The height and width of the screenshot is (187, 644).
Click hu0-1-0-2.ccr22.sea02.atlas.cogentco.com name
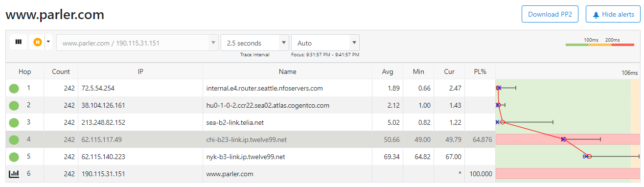(x=268, y=105)
